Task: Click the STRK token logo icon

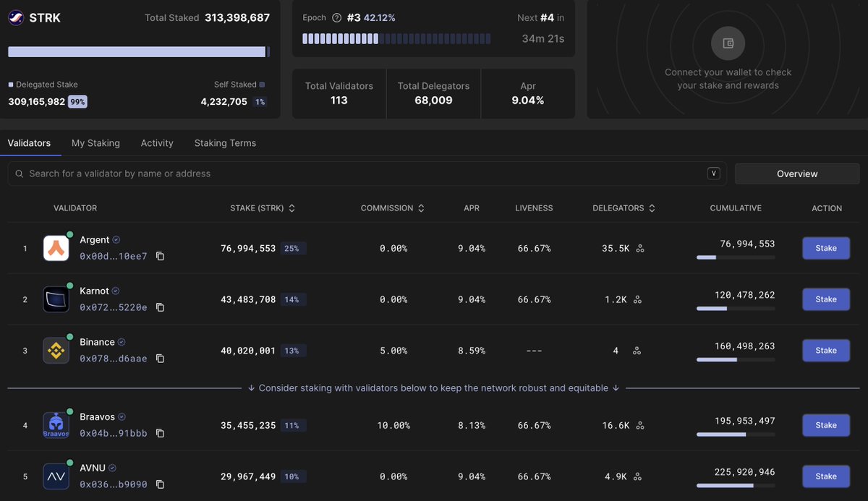Action: pos(16,18)
